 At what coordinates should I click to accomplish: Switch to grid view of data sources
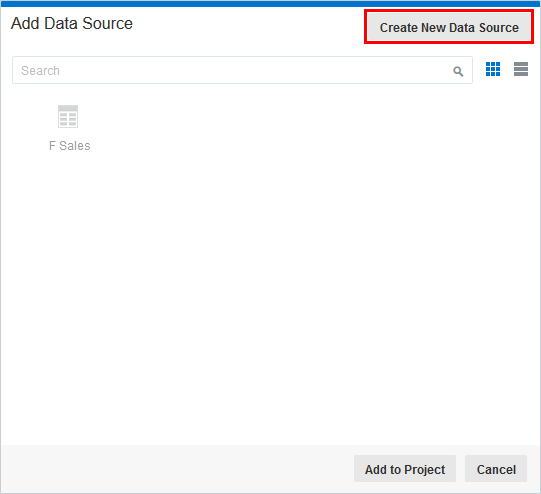click(493, 69)
